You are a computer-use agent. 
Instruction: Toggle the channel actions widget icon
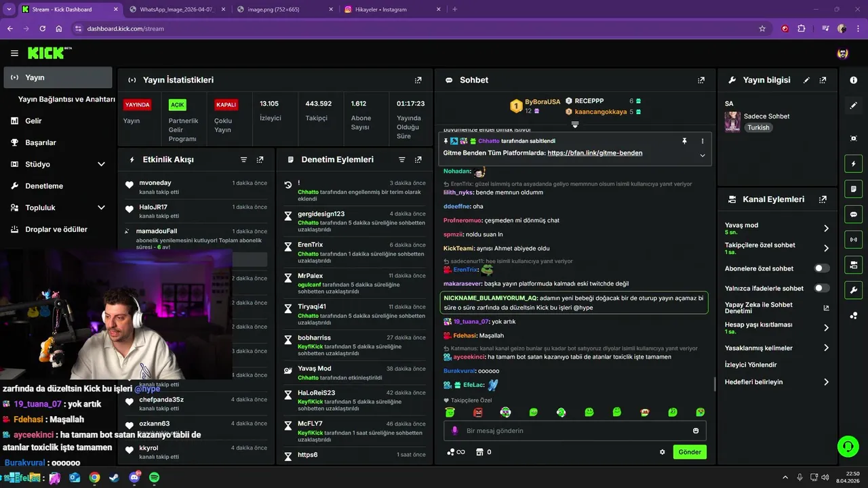coord(853,264)
